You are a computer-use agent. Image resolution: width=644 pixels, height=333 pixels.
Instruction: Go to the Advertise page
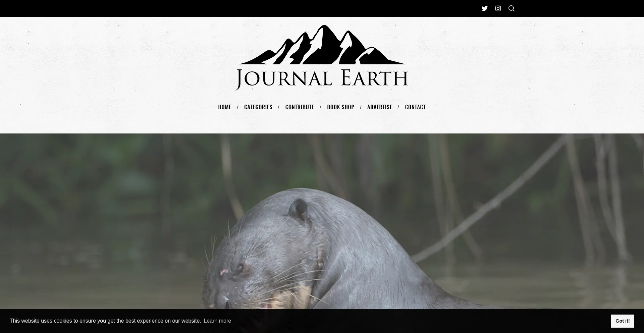(379, 107)
